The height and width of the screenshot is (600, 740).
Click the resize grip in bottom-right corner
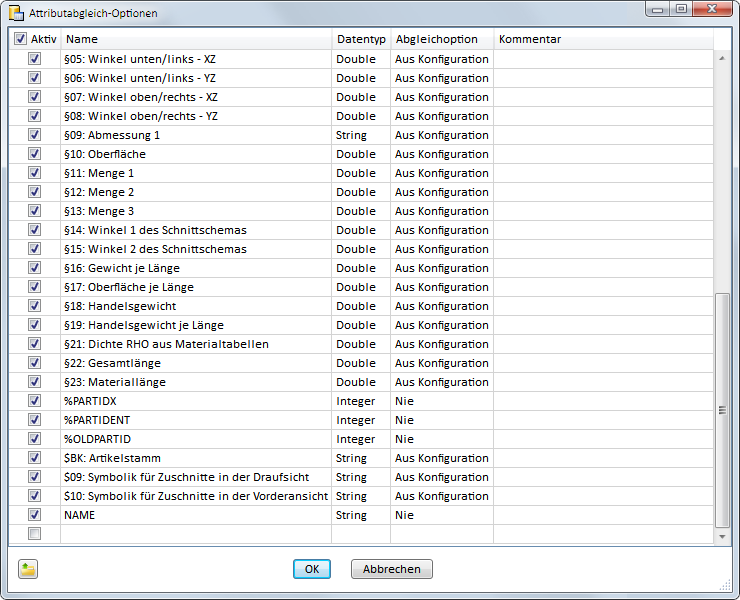point(725,585)
